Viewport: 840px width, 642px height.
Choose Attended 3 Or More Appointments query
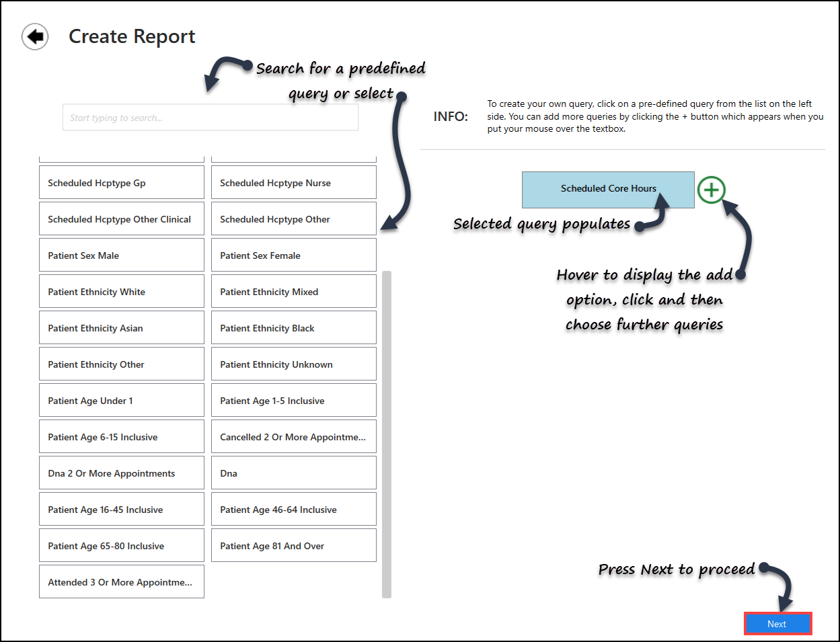pos(121,582)
